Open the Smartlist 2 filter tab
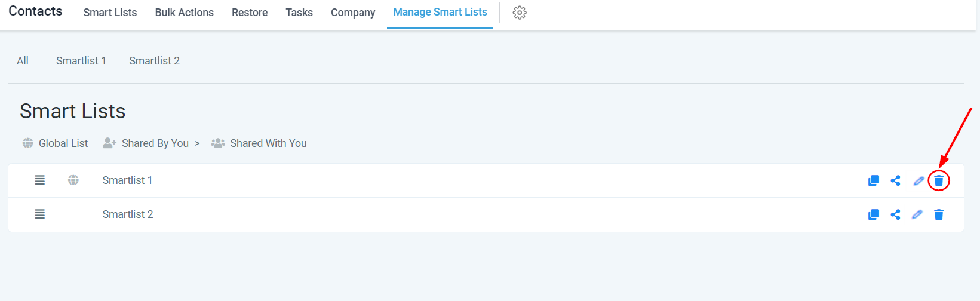980x301 pixels. point(154,61)
